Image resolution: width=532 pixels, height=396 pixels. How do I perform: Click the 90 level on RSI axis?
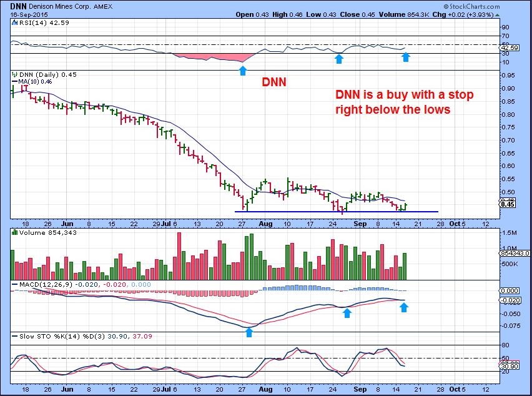(x=505, y=27)
